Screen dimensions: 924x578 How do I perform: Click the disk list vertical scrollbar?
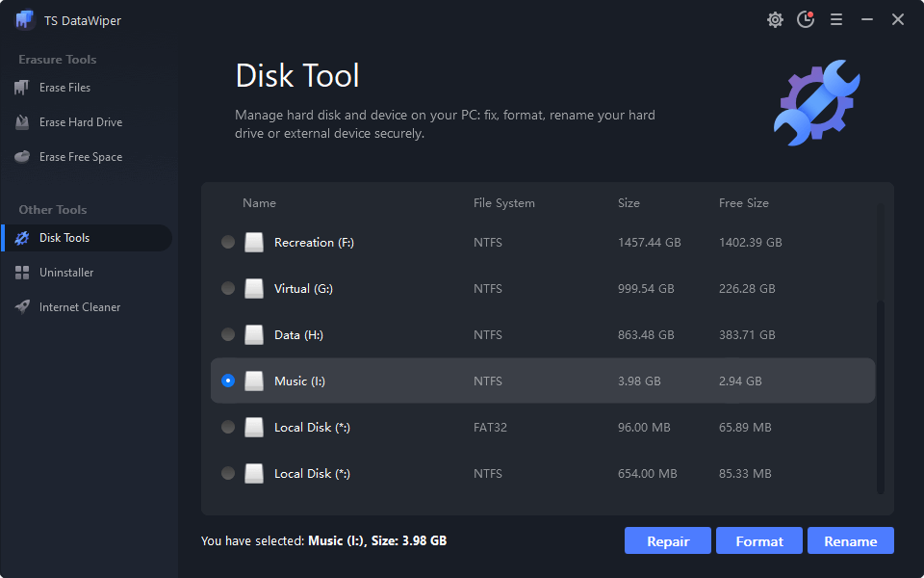880,395
